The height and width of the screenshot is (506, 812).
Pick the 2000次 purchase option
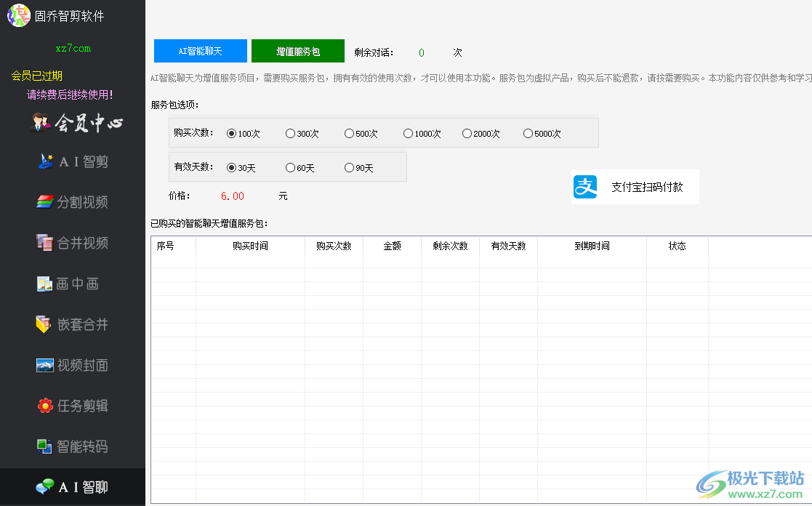(x=481, y=134)
